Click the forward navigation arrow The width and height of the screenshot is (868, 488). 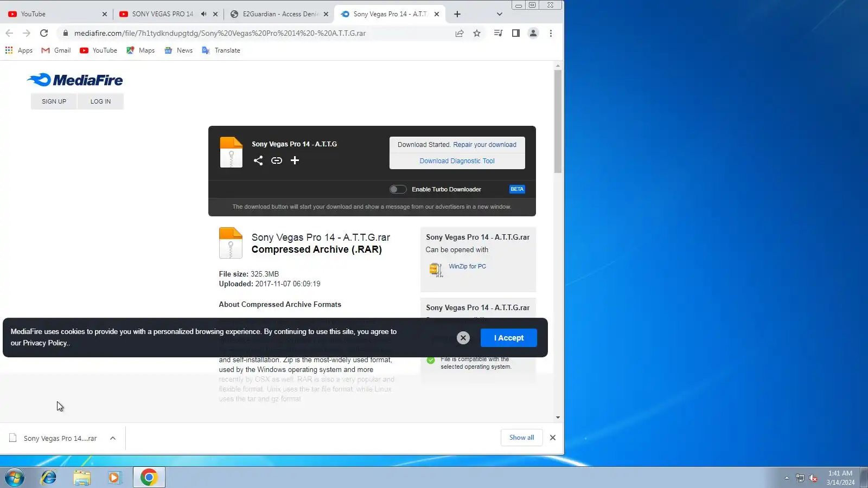(27, 33)
